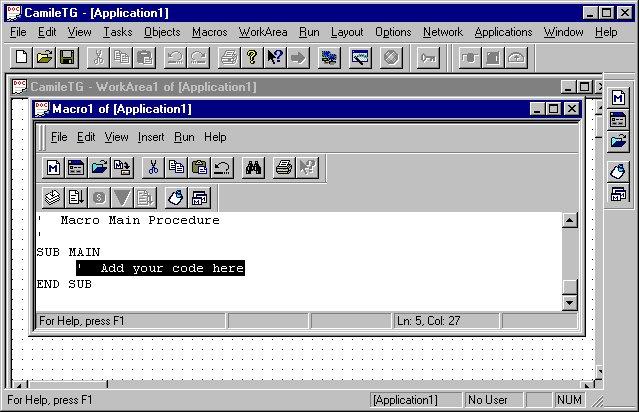Image resolution: width=639 pixels, height=412 pixels.
Task: Click the New Macro 'M' icon in macro toolbar
Action: (53, 167)
